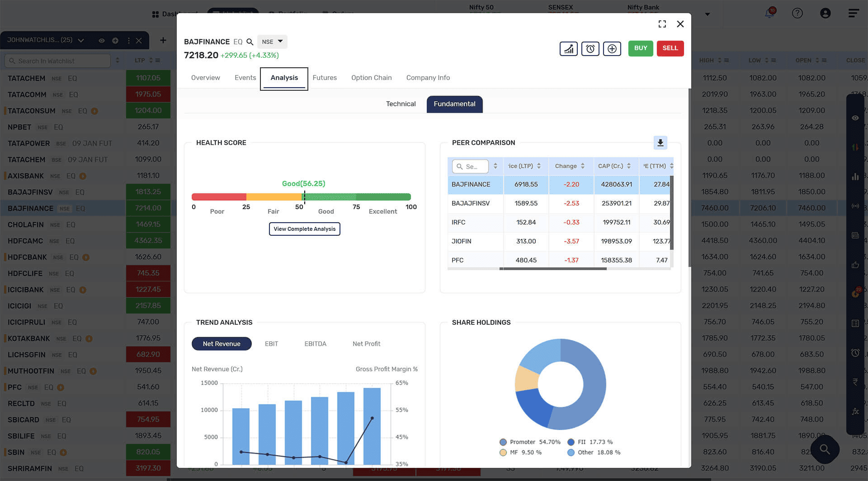Viewport: 868px width, 481px height.
Task: Search symbol with the magnifier next to BAJFINANCE
Action: pos(250,42)
